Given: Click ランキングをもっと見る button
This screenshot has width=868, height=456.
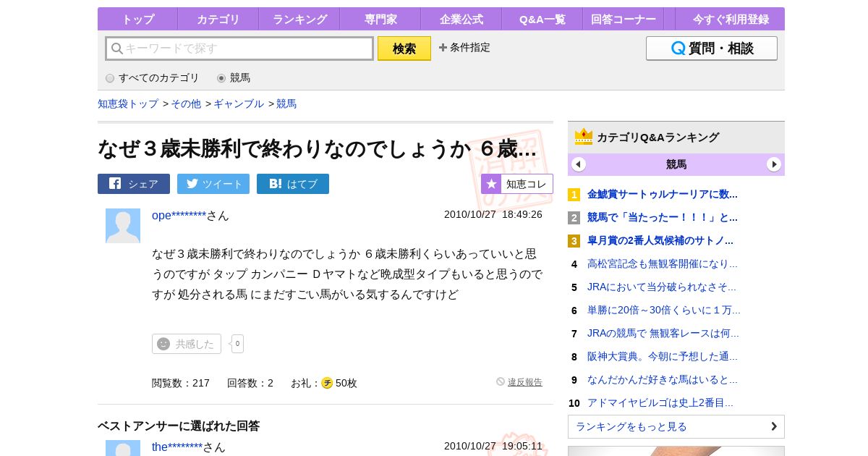Looking at the screenshot, I should pos(676,426).
